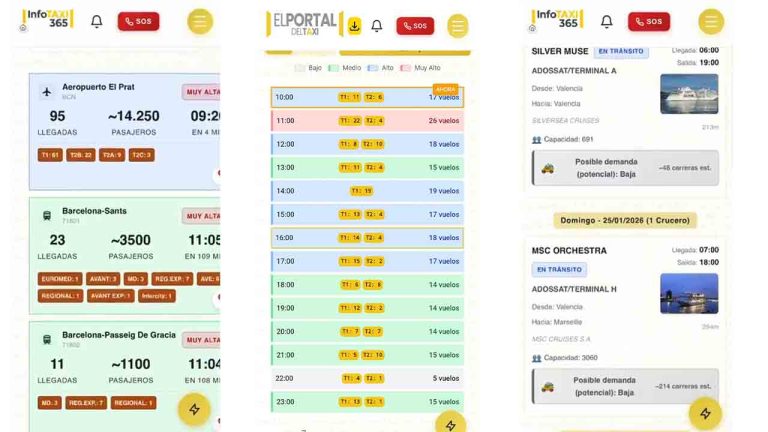Click '~14.250' passengers value on airport card

tap(134, 116)
